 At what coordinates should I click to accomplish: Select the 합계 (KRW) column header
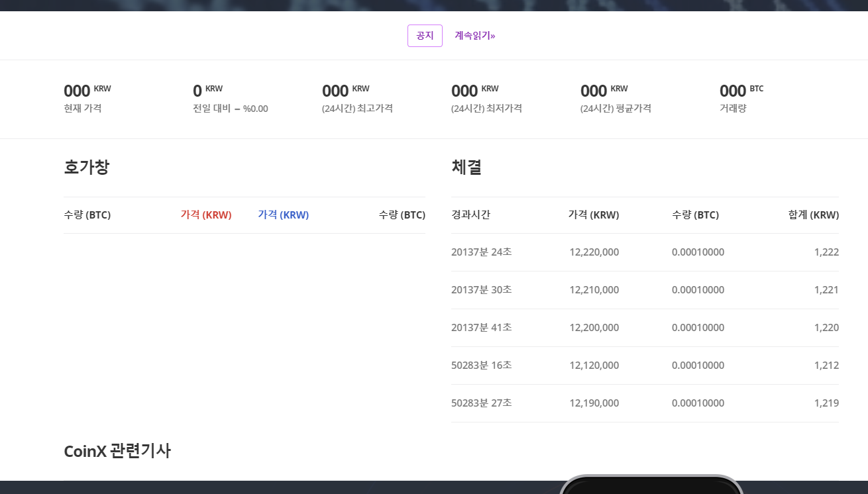click(813, 215)
